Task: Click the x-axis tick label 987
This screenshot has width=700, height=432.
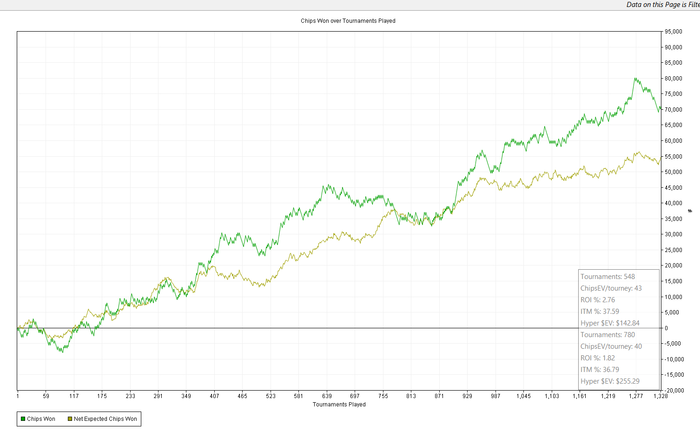Action: [x=496, y=396]
